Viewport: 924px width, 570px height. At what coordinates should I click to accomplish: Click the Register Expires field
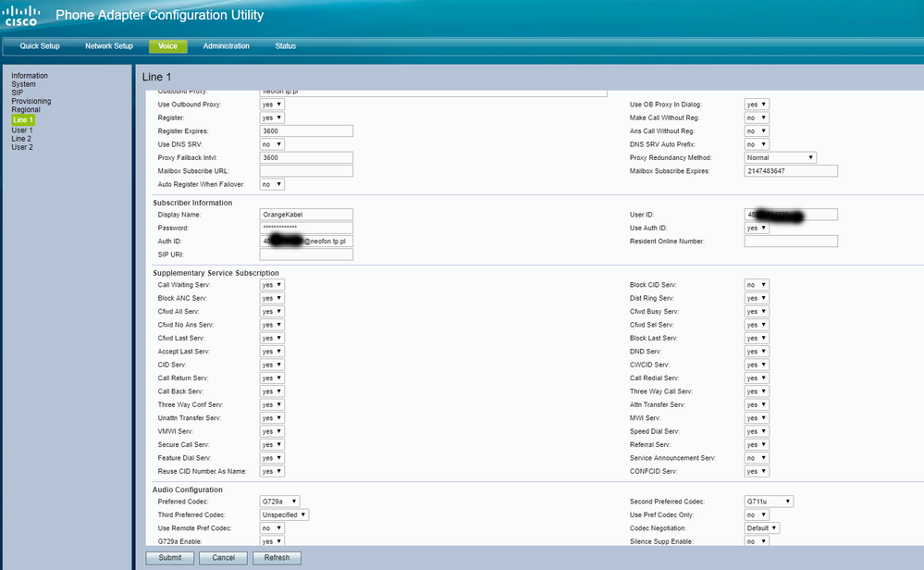pyautogui.click(x=306, y=131)
